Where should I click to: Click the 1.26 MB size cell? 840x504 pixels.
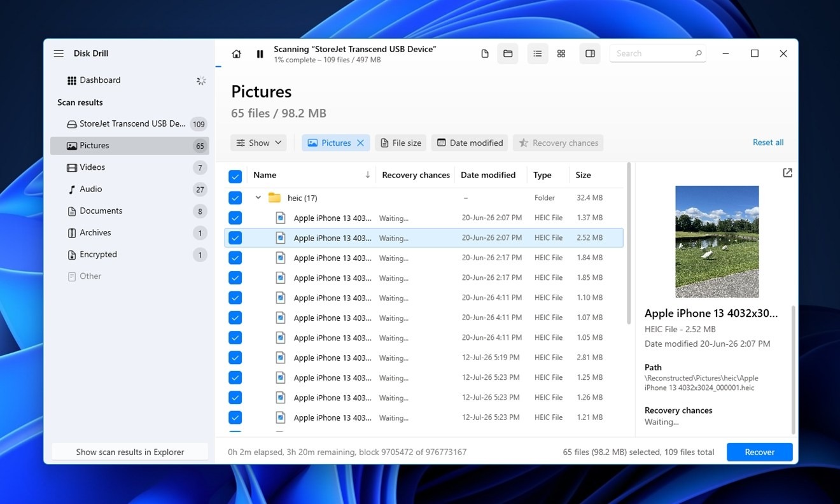[589, 398]
